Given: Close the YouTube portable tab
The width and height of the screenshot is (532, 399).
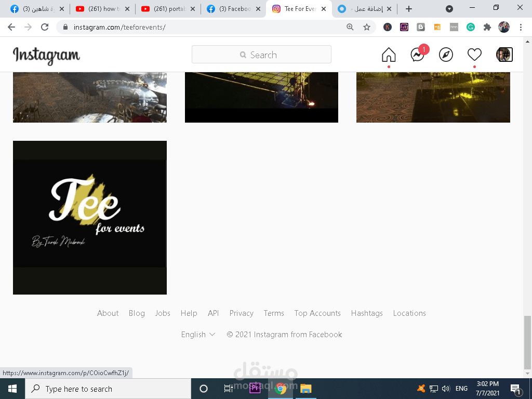Looking at the screenshot, I should click(192, 9).
